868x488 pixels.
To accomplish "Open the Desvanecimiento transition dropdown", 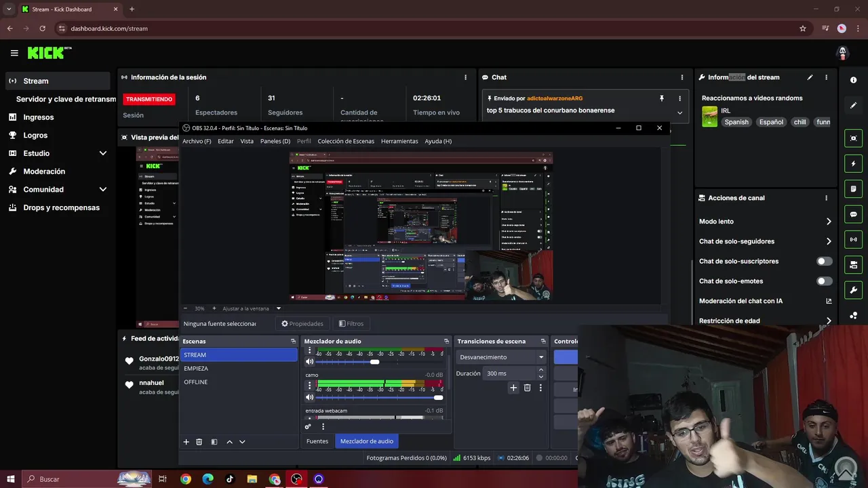I will click(502, 357).
